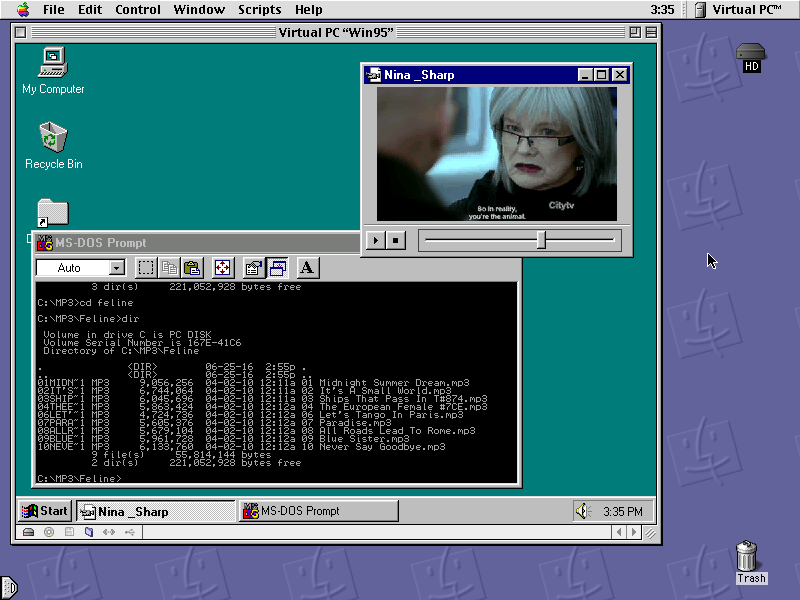
Task: Expand the control strip tab at screen corner
Action: 9,588
